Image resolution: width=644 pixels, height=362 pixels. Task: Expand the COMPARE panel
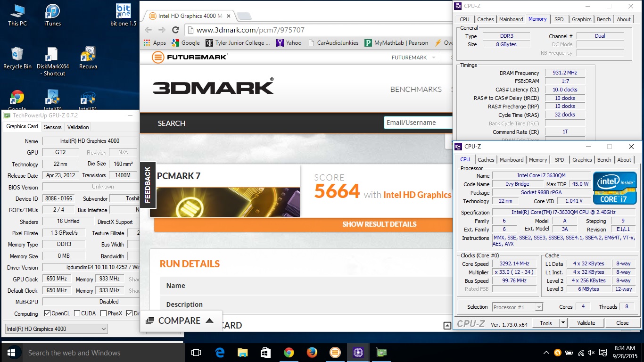(x=181, y=321)
